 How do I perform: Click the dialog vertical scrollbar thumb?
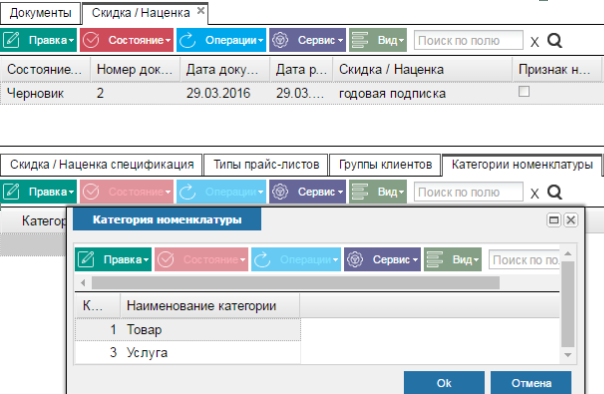point(568,304)
